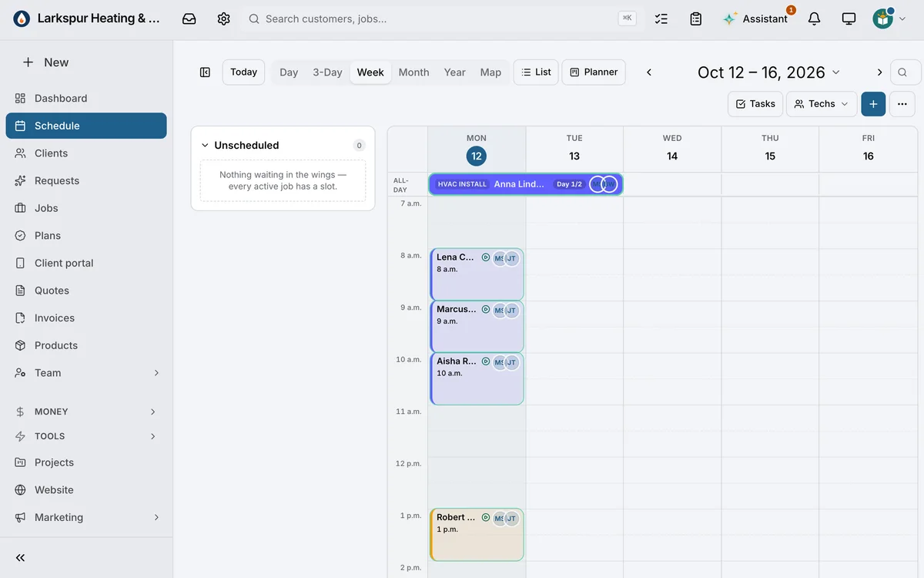Open Jobs page
The width and height of the screenshot is (924, 578).
pos(86,208)
